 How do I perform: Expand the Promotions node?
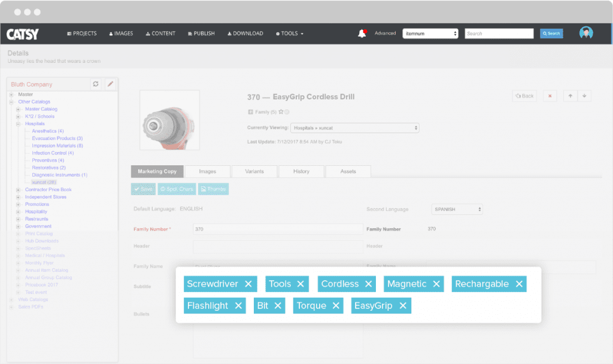click(18, 205)
